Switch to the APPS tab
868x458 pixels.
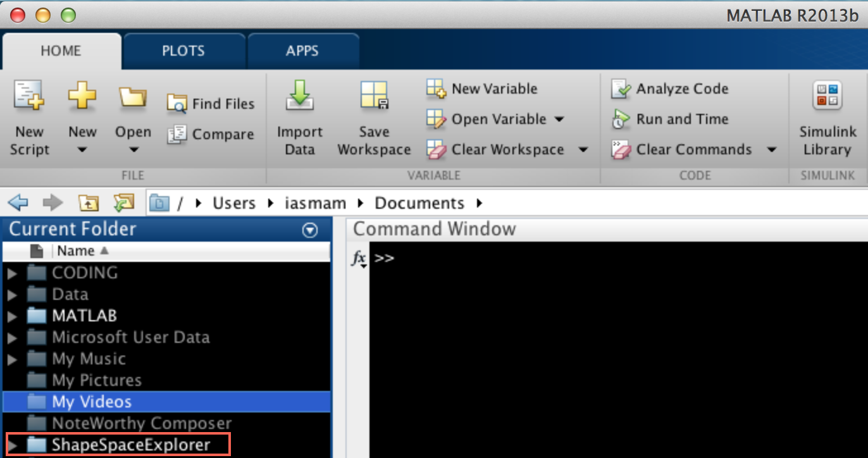[302, 51]
